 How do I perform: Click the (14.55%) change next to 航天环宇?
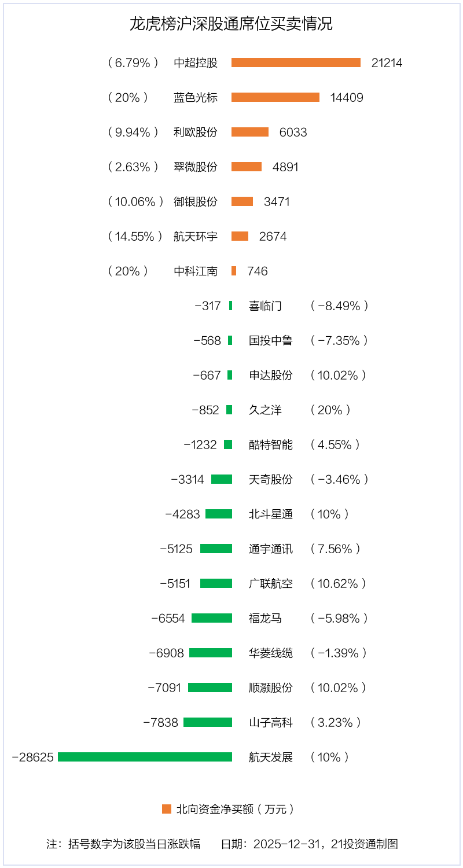135,236
